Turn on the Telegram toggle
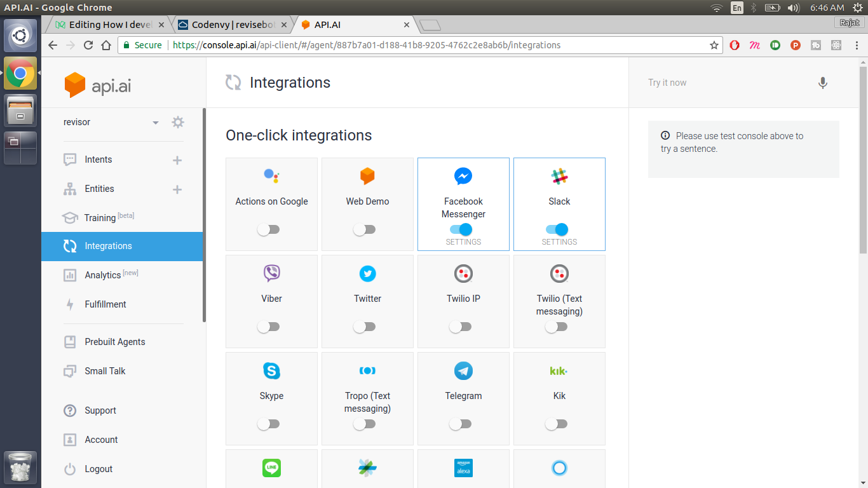The width and height of the screenshot is (868, 488). pos(460,424)
